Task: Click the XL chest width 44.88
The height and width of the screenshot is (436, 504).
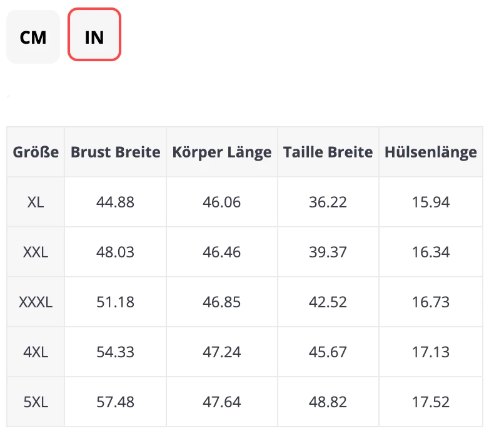Action: tap(116, 202)
